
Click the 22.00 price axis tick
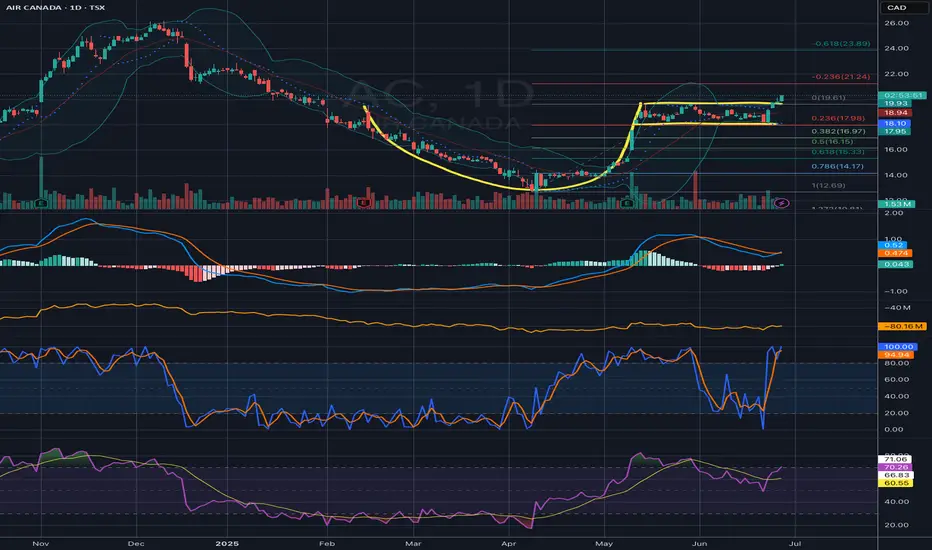tap(896, 74)
